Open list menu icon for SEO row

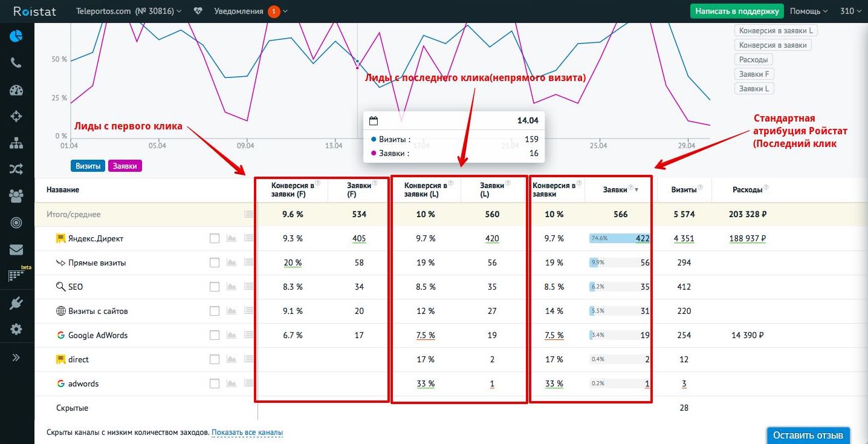click(248, 287)
